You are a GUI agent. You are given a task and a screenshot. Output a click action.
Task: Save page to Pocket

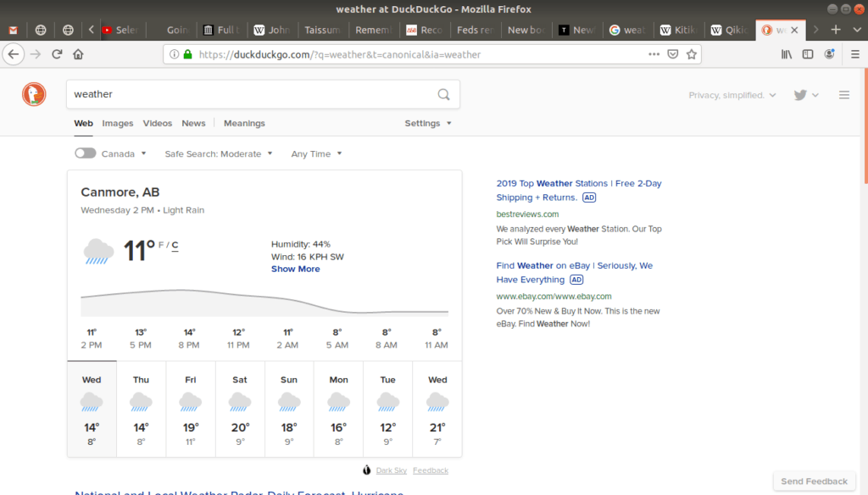pos(672,54)
